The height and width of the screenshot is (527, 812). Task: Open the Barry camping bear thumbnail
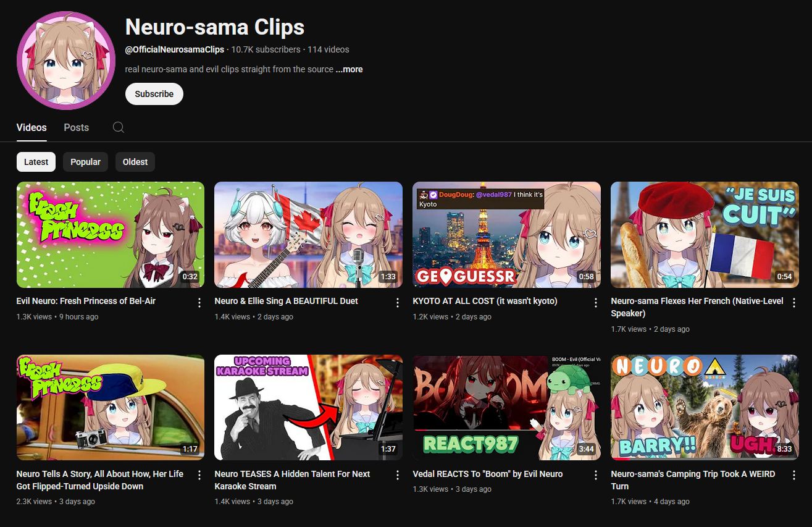(x=705, y=408)
